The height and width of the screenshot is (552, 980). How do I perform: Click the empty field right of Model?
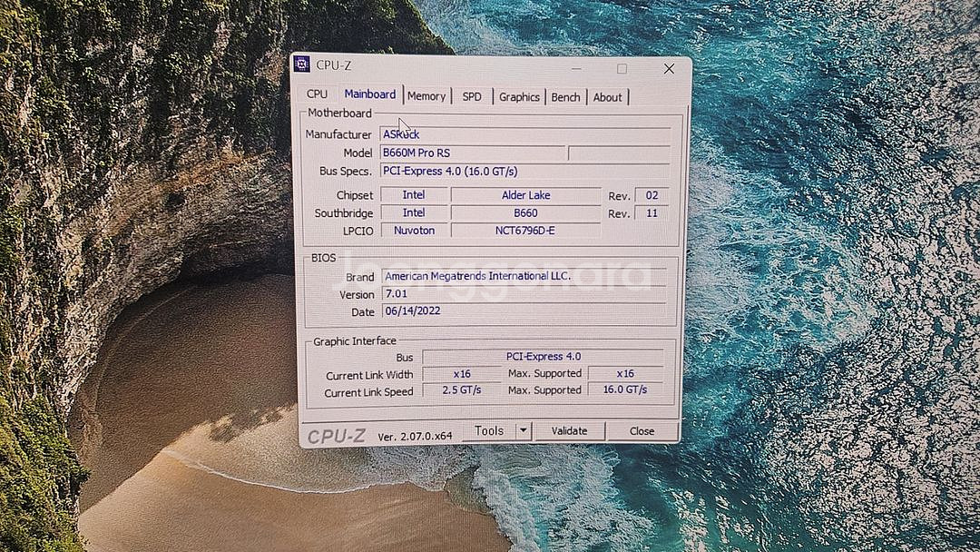(620, 153)
